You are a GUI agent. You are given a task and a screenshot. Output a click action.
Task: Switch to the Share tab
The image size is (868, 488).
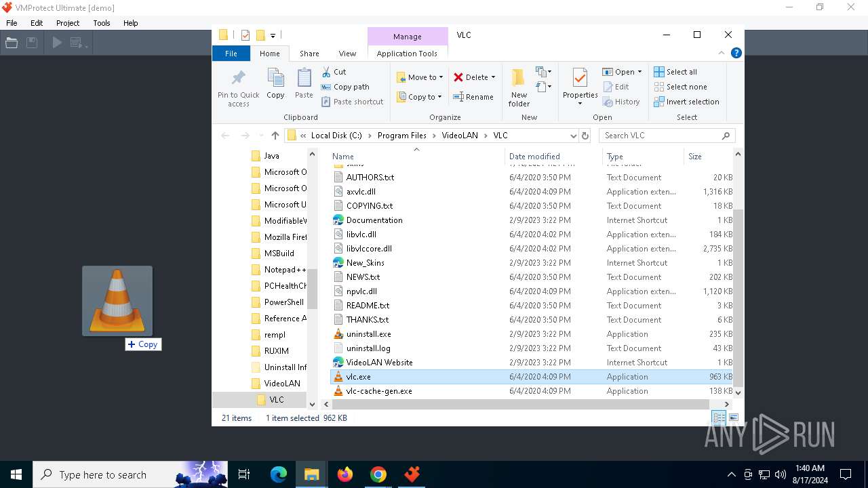[x=309, y=54]
